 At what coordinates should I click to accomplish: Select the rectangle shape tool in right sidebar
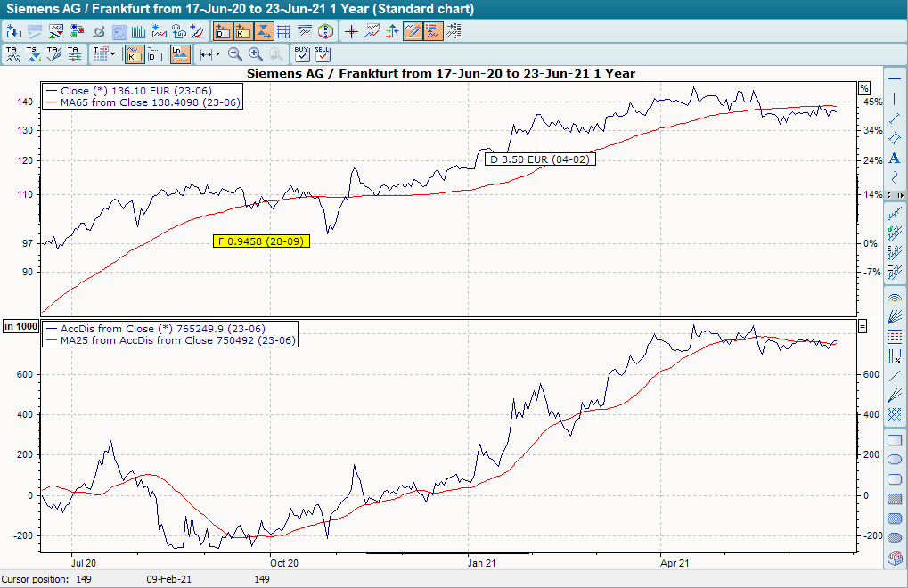point(894,439)
